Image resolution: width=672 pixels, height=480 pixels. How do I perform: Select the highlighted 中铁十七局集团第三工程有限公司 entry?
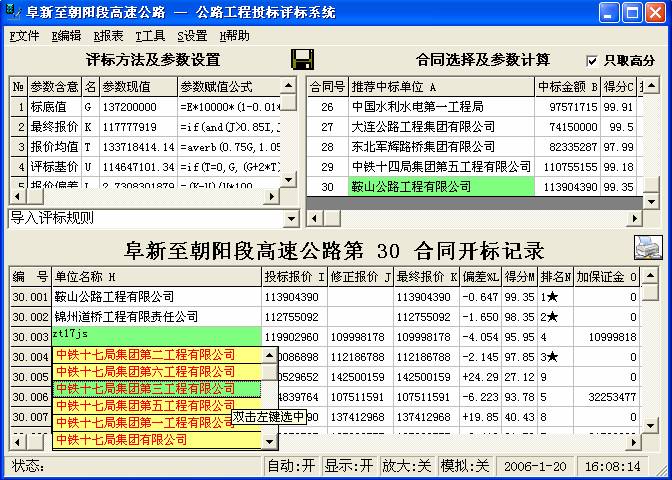pos(157,389)
